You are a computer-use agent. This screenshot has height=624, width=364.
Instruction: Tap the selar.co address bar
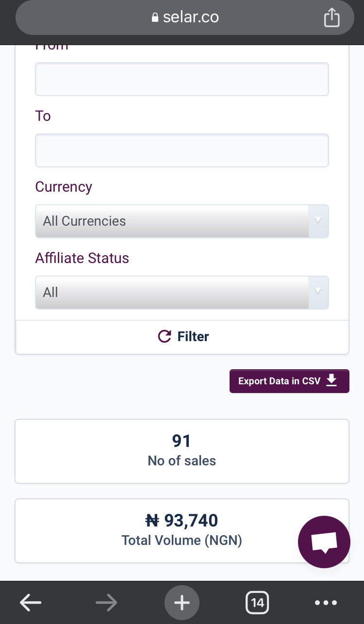(x=185, y=17)
